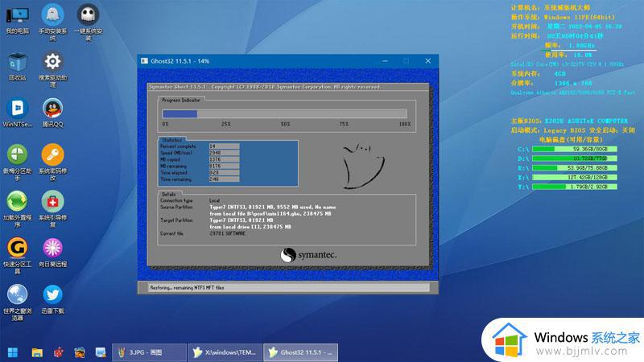Image resolution: width=644 pixels, height=362 pixels.
Task: Open the 系统引导修复 first-aid icon
Action: point(52,209)
